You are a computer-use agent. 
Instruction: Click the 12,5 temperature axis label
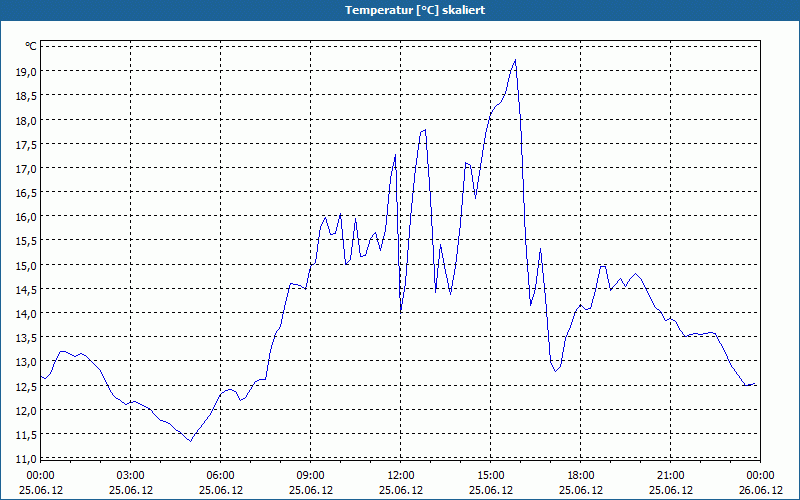click(27, 386)
